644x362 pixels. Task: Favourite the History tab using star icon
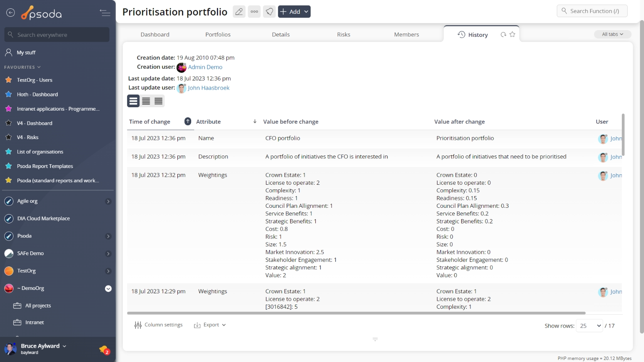coord(512,35)
